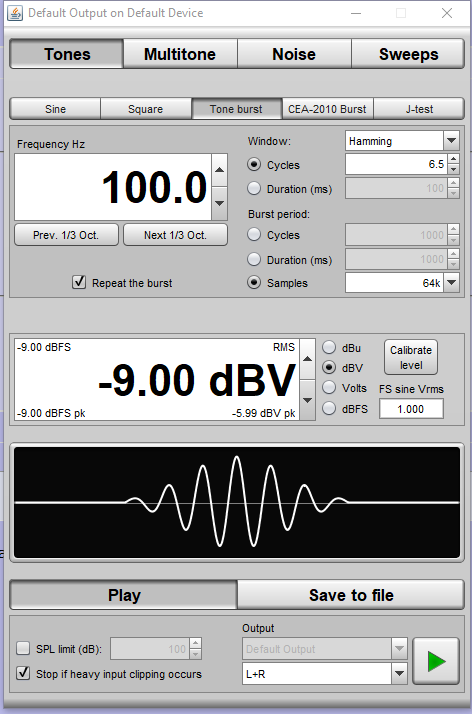Minimize the signal generator window
This screenshot has width=472, height=714.
(356, 13)
